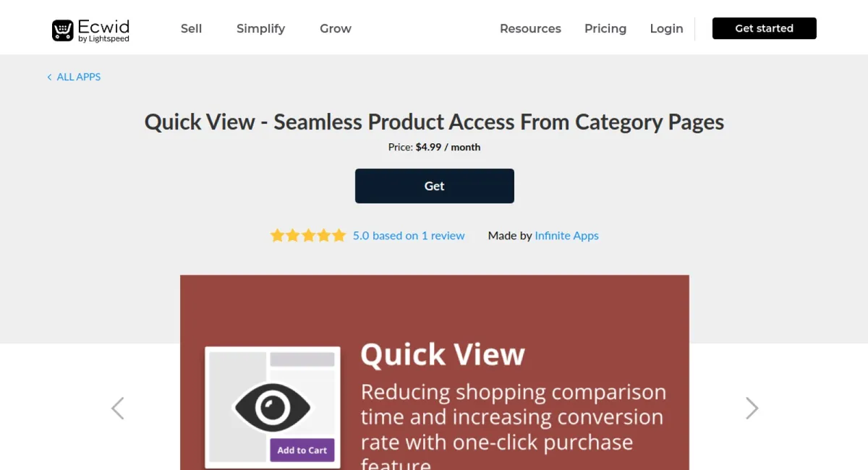Click the Get started button
The image size is (868, 470).
pyautogui.click(x=764, y=28)
